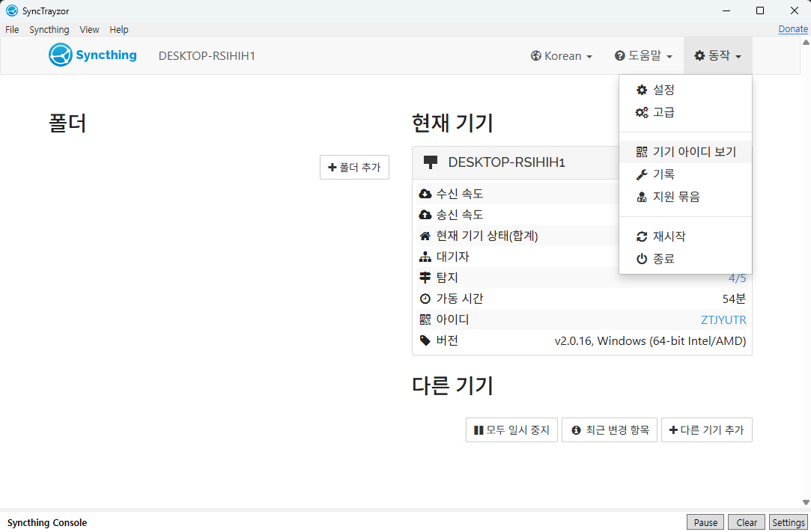Open console Settings button
Viewport: 811px width, 532px height.
[789, 523]
